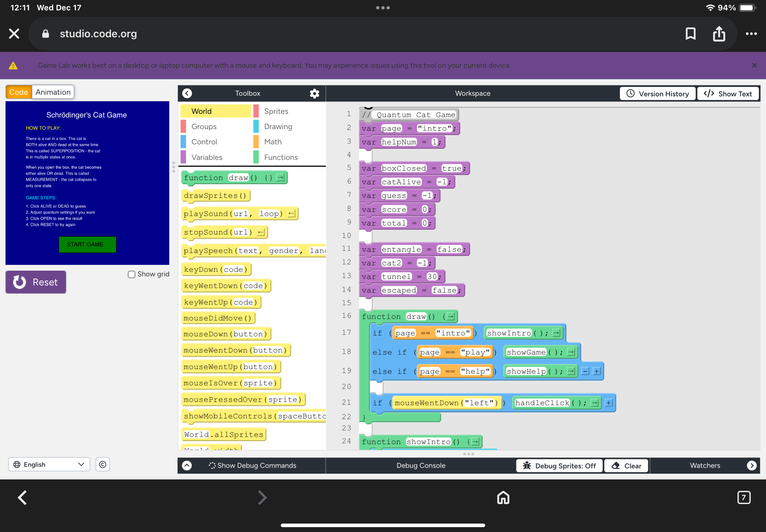This screenshot has height=532, width=766.
Task: Go to the browser home icon
Action: [503, 498]
